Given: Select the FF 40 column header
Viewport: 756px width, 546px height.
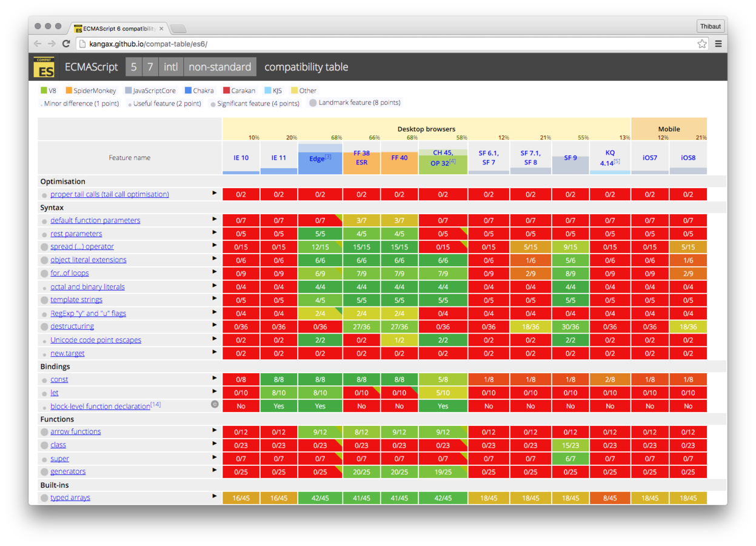Looking at the screenshot, I should click(x=399, y=158).
